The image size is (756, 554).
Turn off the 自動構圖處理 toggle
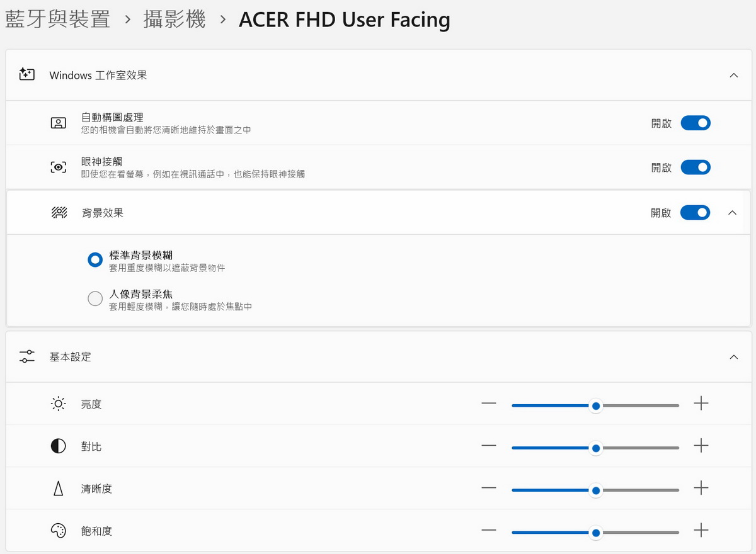(x=696, y=123)
